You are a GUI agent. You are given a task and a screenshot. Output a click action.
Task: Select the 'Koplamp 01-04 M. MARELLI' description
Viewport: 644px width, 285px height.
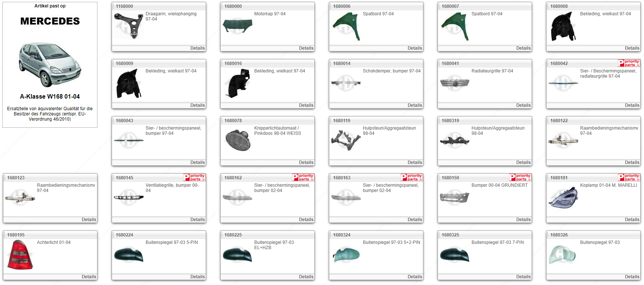tap(609, 185)
